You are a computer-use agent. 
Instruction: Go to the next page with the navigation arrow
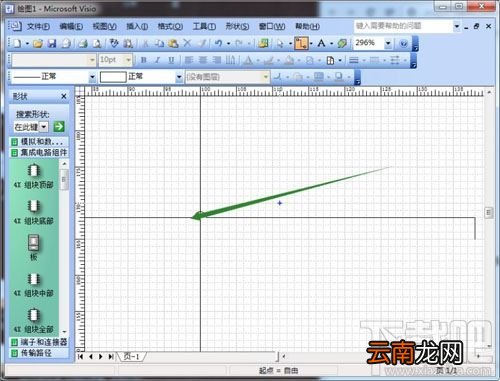(101, 356)
